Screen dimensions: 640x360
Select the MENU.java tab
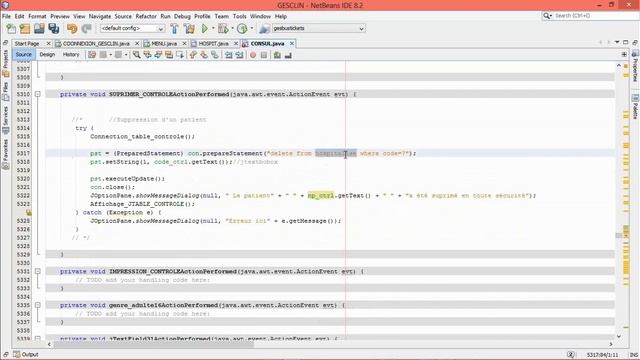[x=164, y=43]
